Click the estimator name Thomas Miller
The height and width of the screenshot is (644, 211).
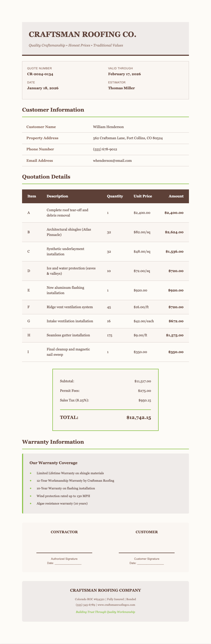click(121, 88)
